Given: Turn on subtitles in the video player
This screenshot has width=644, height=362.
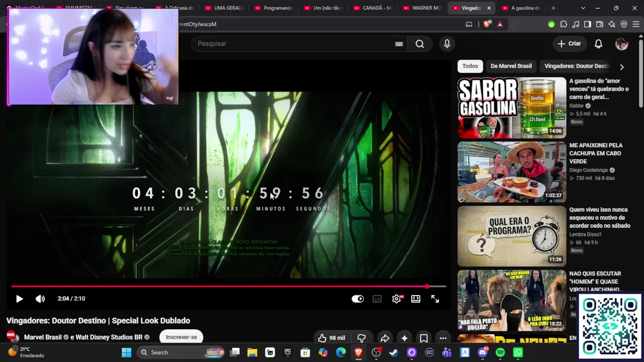Looking at the screenshot, I should click(377, 299).
